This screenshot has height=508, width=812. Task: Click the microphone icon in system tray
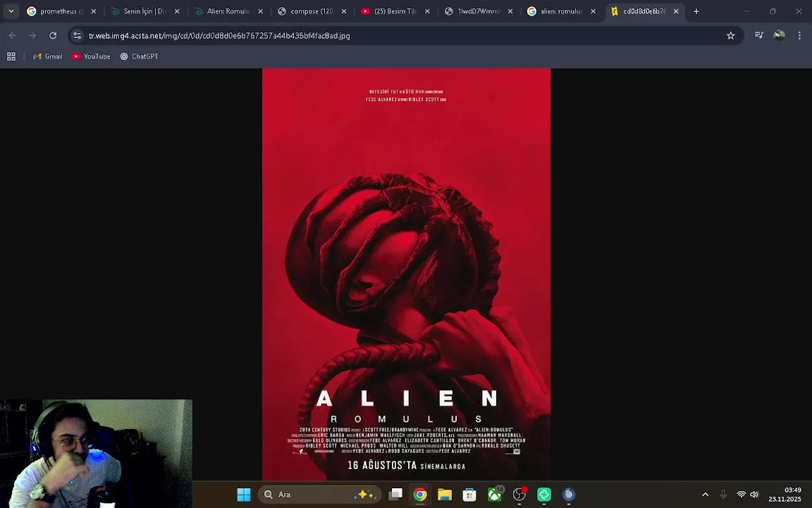pyautogui.click(x=723, y=495)
